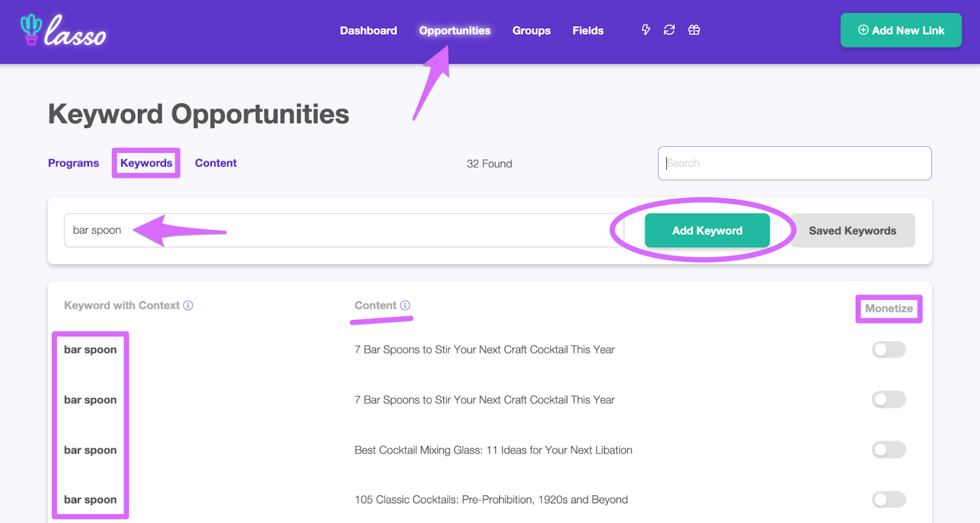This screenshot has width=980, height=523.
Task: Switch to the Programs tab
Action: click(73, 163)
